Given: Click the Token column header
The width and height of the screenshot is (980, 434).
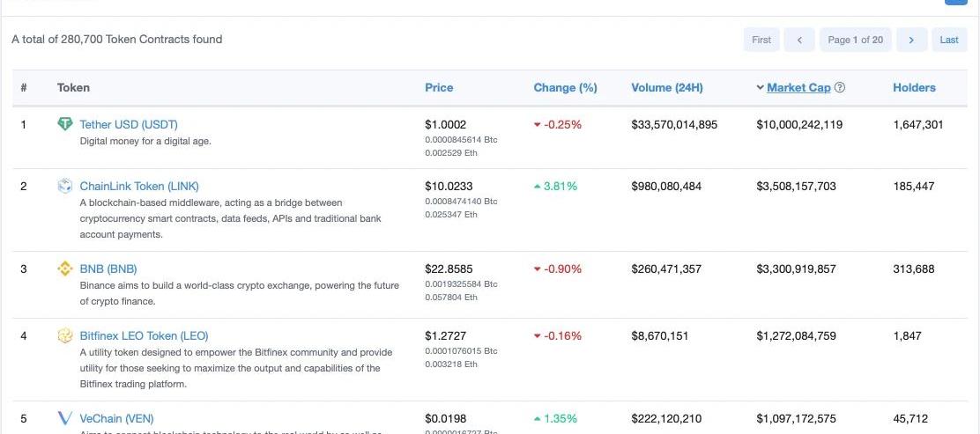Looking at the screenshot, I should point(73,87).
